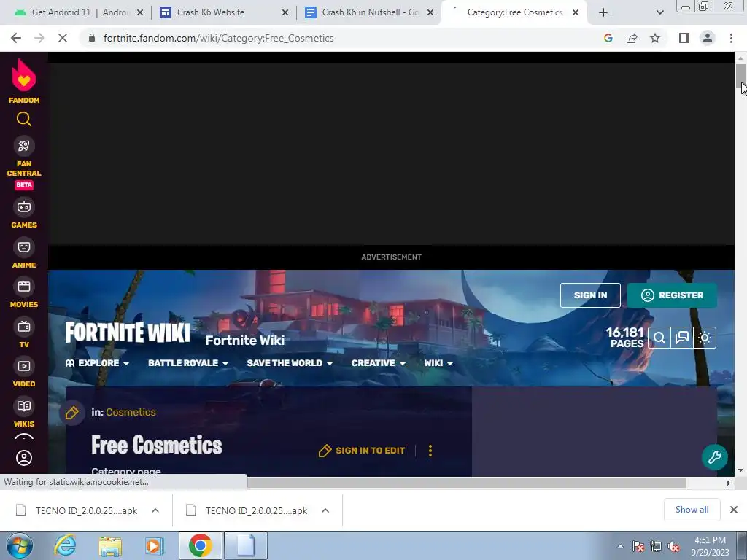Click the browser Back arrow
Image resolution: width=747 pixels, height=560 pixels.
pos(16,38)
